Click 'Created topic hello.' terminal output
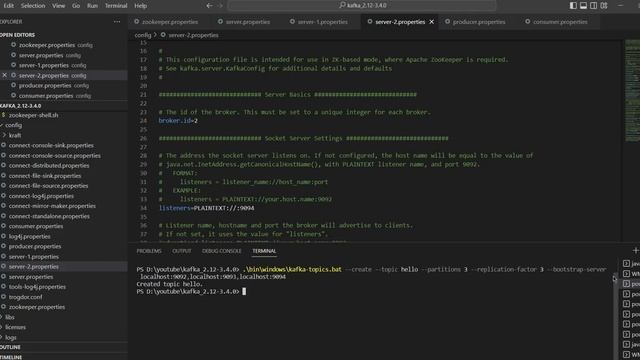Viewport: 640px width, 360px height. pos(169,284)
